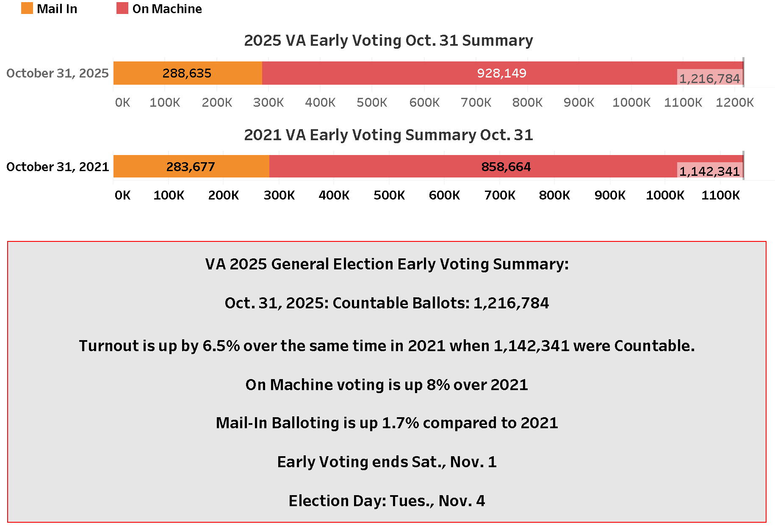
Task: Click the red On Machine legend swatch
Action: coord(122,8)
